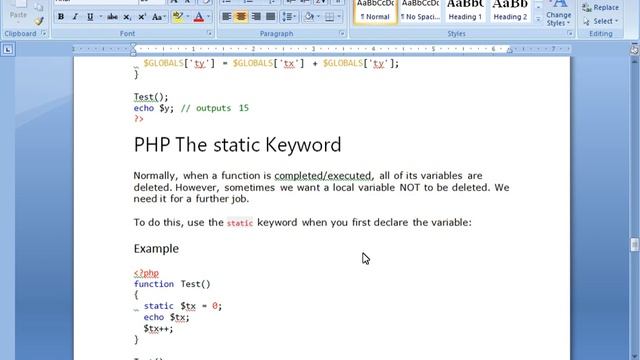Click the Paste button
Image resolution: width=640 pixels, height=360 pixels.
tap(18, 11)
